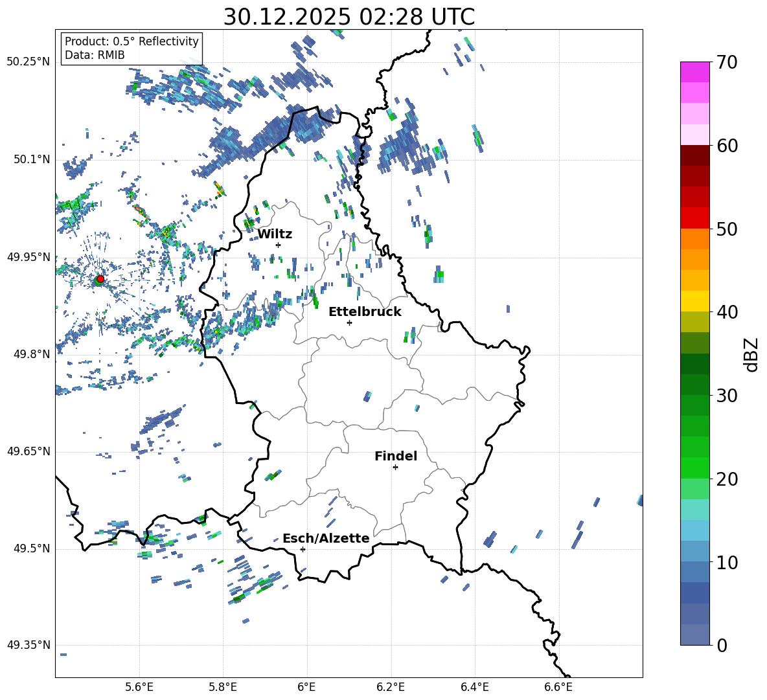The image size is (767, 700).
Task: Click the 6.2°E longitude label
Action: (391, 687)
